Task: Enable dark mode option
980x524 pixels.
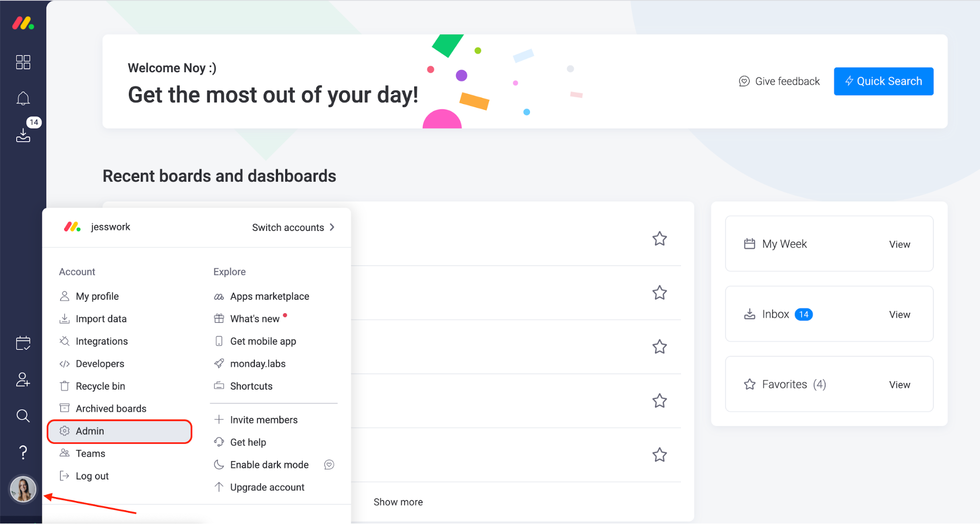Action: point(269,465)
